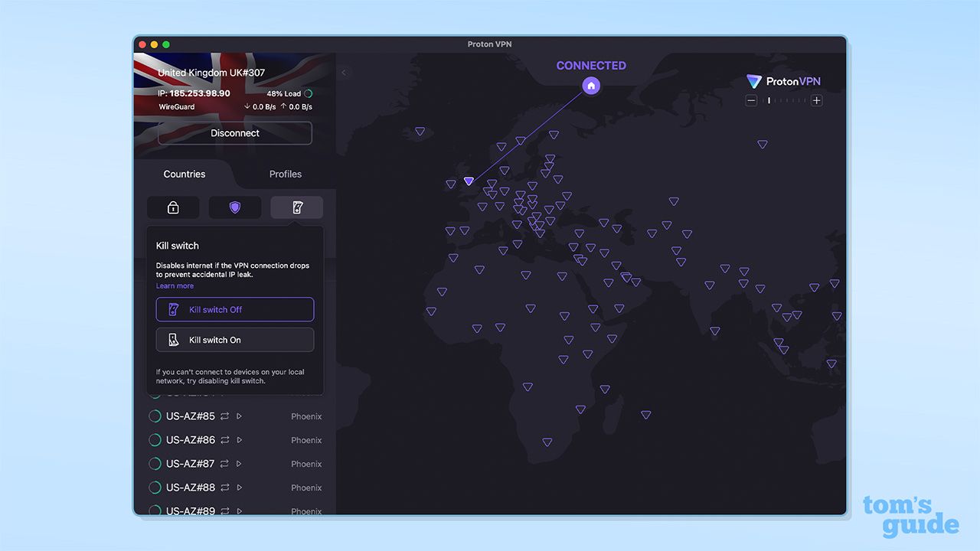The image size is (980, 551).
Task: Click the home location icon on map
Action: tap(591, 86)
